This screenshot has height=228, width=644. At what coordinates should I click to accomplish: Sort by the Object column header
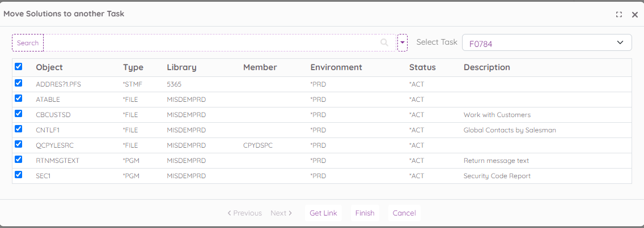coord(49,67)
